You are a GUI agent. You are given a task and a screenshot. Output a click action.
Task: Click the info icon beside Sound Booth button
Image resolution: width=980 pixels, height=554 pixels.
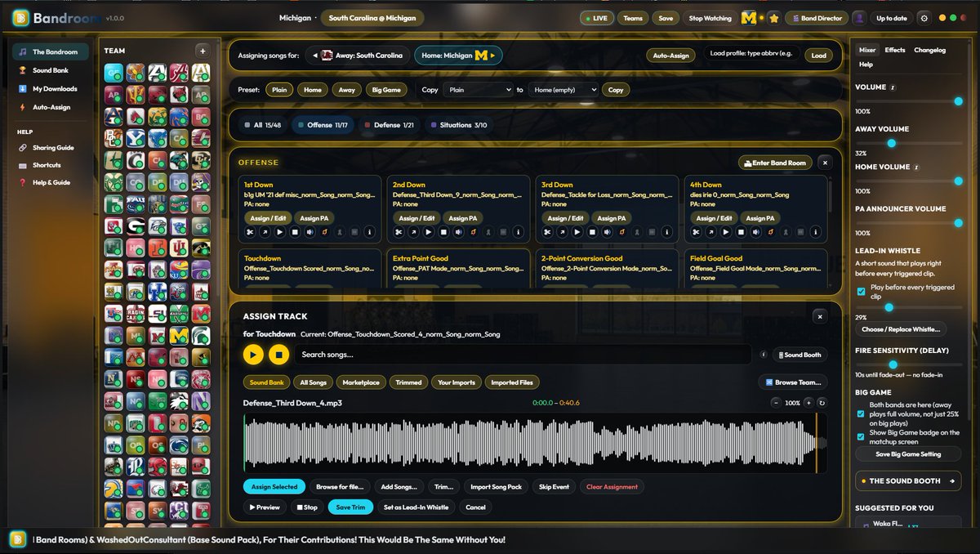(x=764, y=355)
